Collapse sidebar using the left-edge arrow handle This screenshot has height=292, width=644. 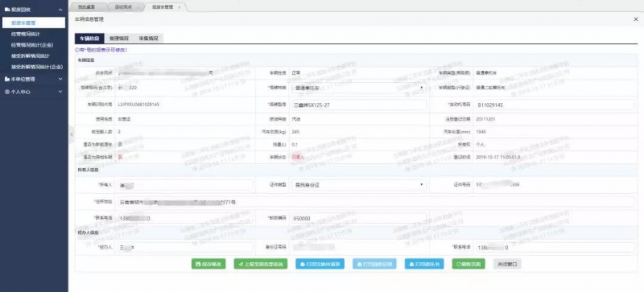tap(71, 134)
